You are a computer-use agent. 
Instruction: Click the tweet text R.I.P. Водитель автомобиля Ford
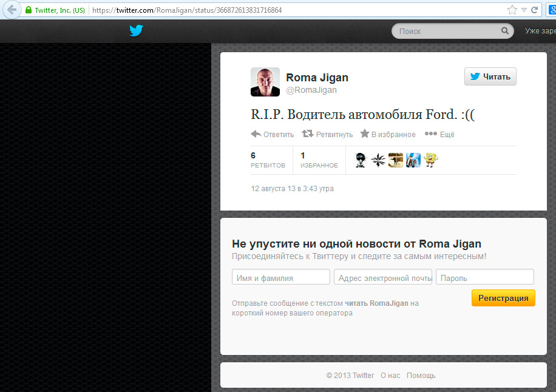[x=362, y=115]
